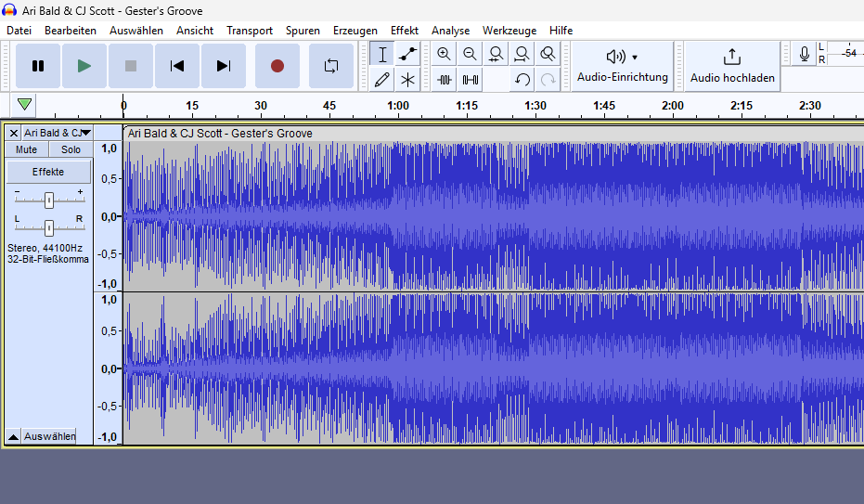The height and width of the screenshot is (504, 864).
Task: Open the track name dropdown menu
Action: click(x=58, y=133)
